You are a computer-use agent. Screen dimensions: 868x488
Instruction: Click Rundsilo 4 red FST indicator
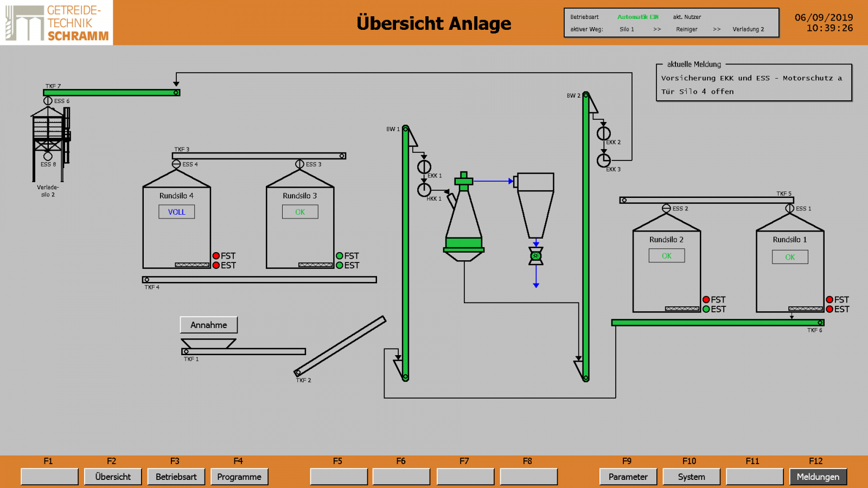click(x=216, y=256)
